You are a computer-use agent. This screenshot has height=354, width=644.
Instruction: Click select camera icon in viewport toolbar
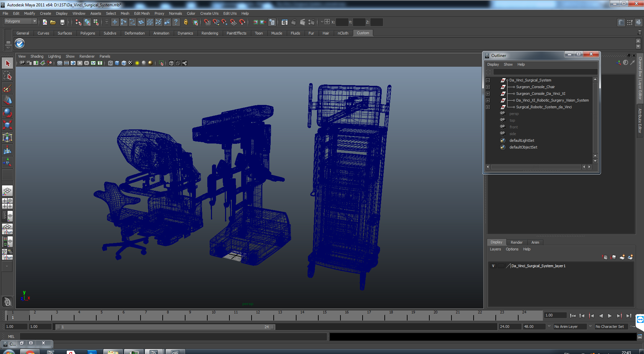(x=22, y=63)
